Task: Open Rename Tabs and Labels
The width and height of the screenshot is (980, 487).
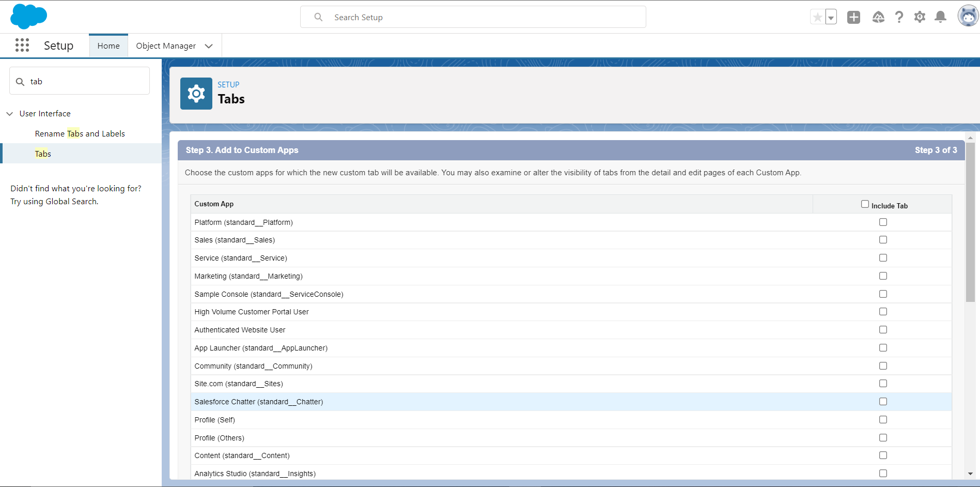Action: (x=80, y=134)
